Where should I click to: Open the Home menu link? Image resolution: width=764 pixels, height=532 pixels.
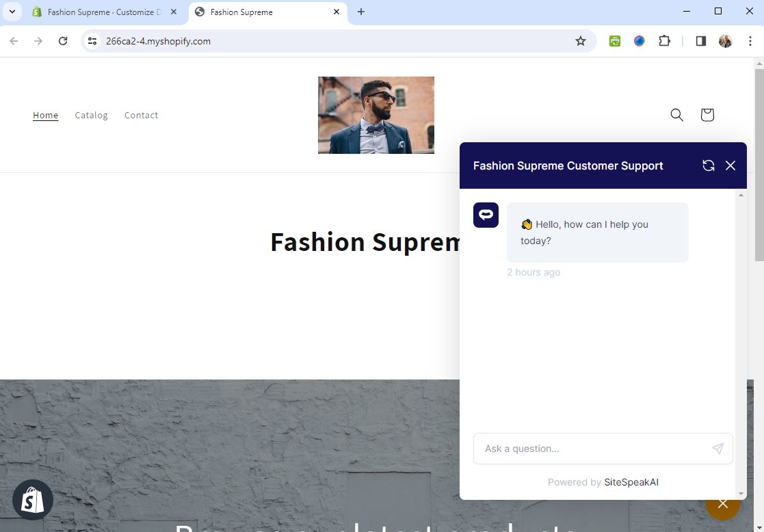(45, 115)
